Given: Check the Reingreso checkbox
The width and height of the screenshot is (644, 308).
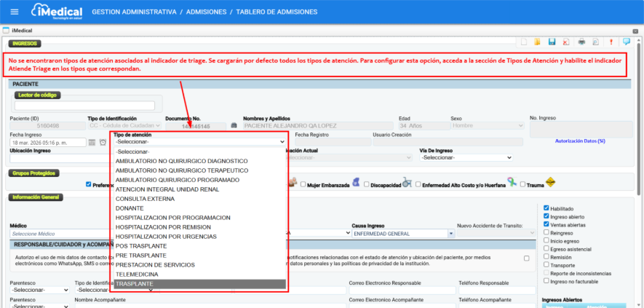Looking at the screenshot, I should coord(546,233).
